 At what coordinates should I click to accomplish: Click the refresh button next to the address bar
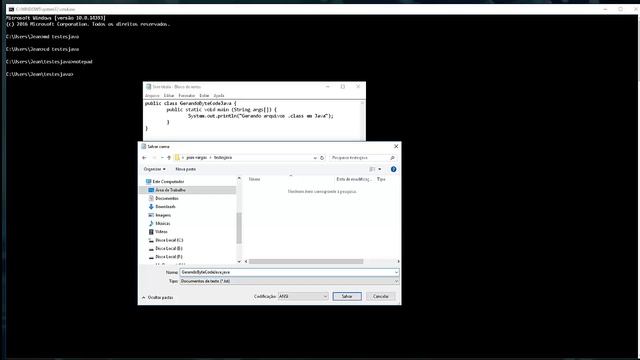[x=322, y=158]
